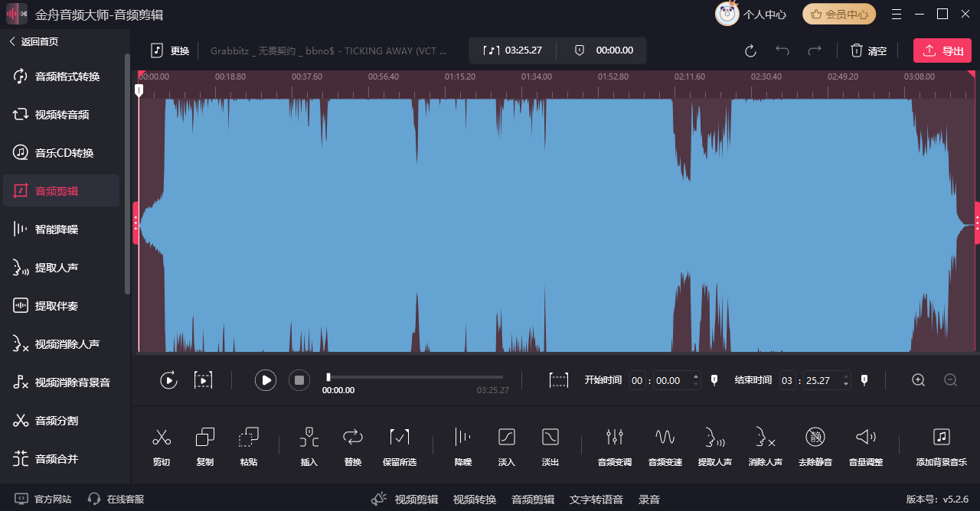Apply the 降噪 noise reduction tool
The image size is (980, 511).
pyautogui.click(x=462, y=447)
